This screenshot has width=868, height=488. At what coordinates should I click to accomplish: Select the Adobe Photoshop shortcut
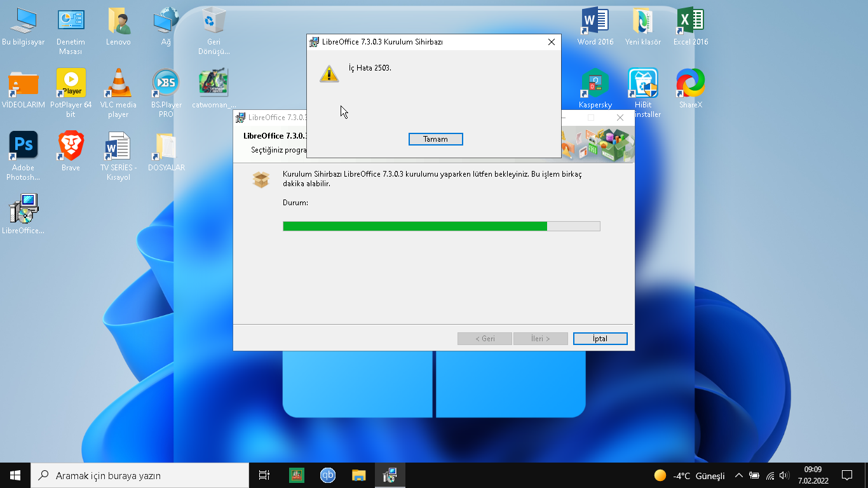pos(24,156)
